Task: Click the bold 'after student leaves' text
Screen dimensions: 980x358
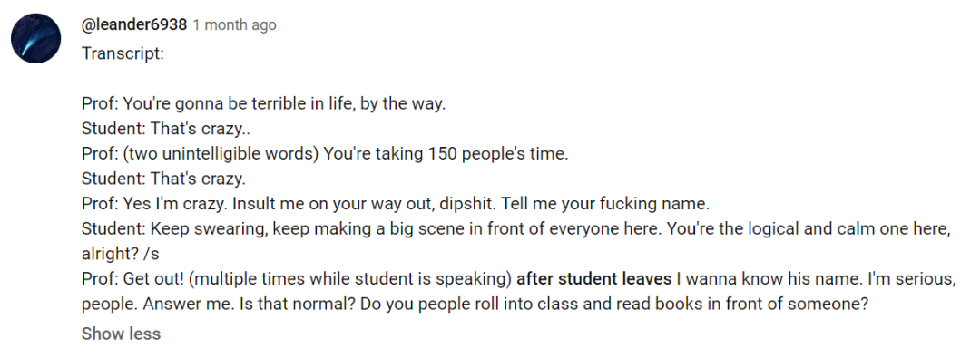Action: click(x=593, y=279)
